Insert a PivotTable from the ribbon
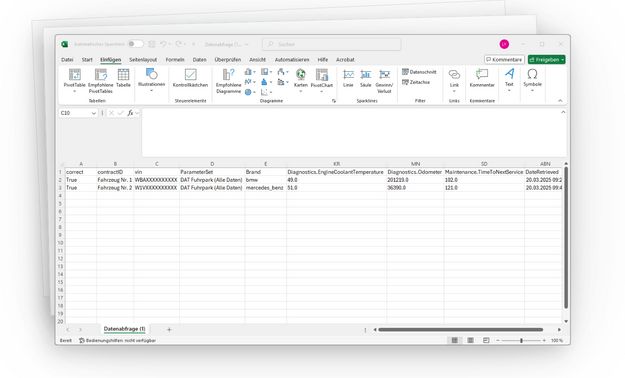Viewport: 625px width, 378px height. pyautogui.click(x=75, y=81)
